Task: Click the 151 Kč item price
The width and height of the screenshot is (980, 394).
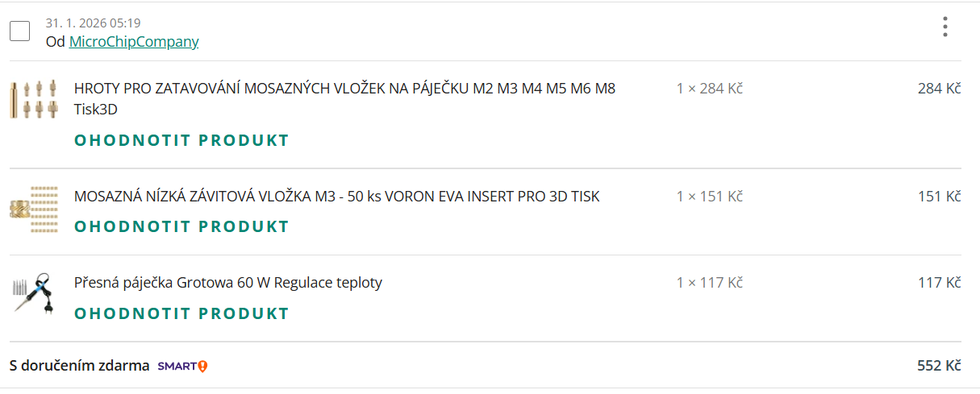Action: [940, 196]
